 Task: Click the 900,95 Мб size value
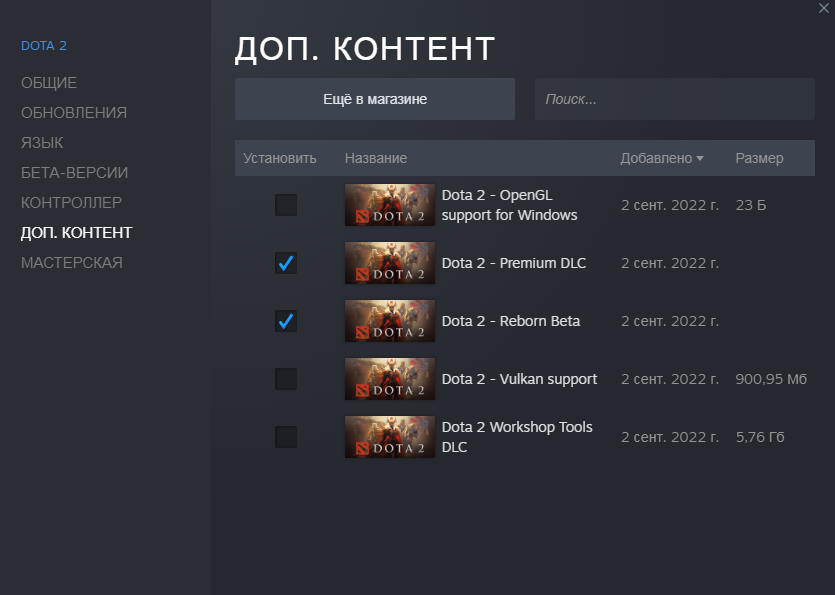(x=771, y=379)
